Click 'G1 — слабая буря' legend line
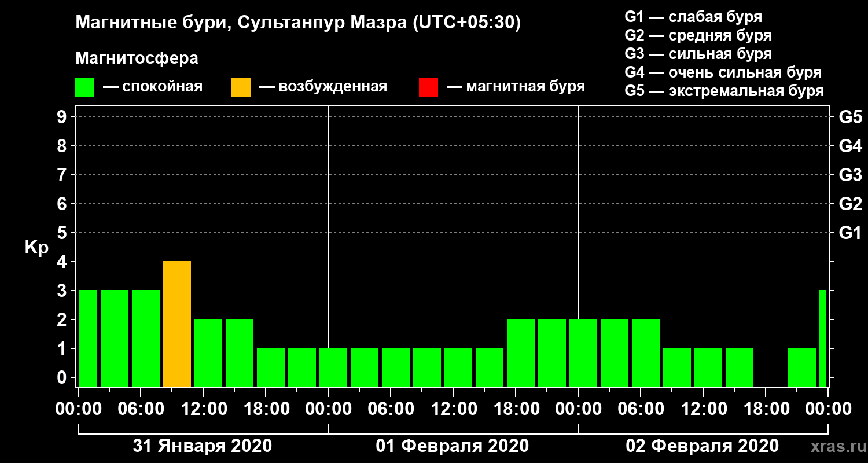868x463 pixels. (693, 17)
